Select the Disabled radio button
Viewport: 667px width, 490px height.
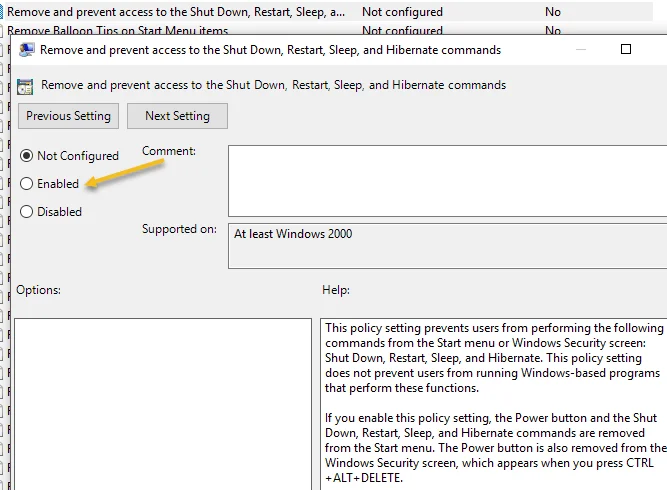26,212
